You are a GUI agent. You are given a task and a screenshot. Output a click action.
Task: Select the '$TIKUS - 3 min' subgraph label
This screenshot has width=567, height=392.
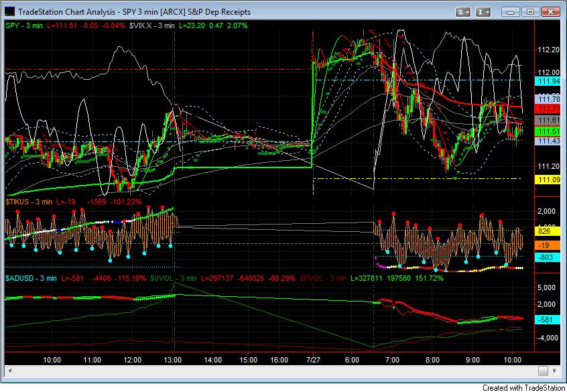(x=29, y=202)
